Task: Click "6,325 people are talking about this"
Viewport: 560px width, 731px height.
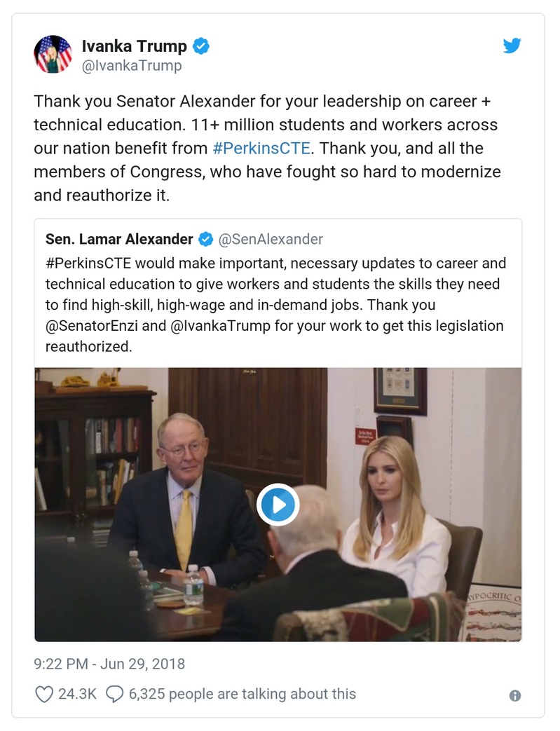Action: coord(242,694)
